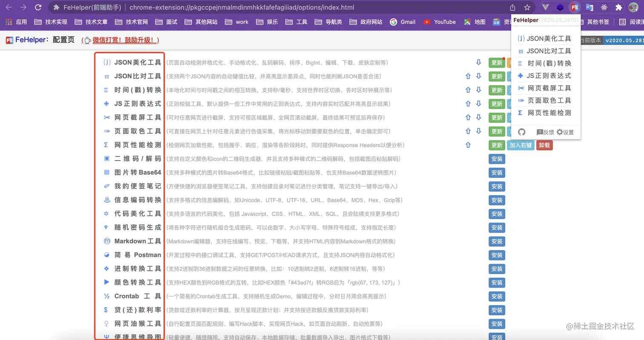Expand the 技术官网 bookmark folder

coord(131,22)
